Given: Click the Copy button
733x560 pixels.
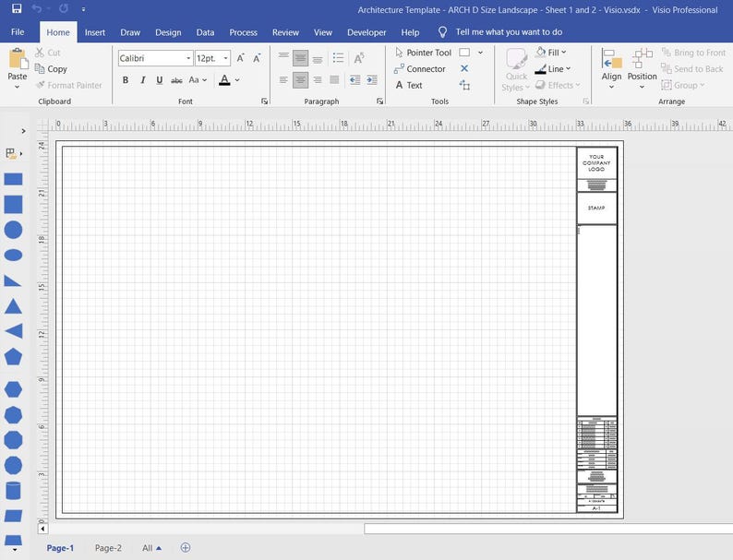Looking at the screenshot, I should [51, 68].
